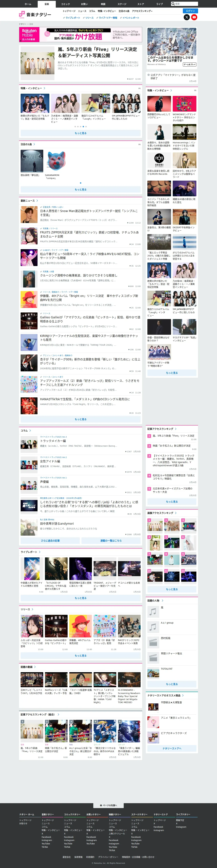The image size is (217, 868).
Task: Click the SAKANAMON unique cat artwork
Action: point(56,161)
